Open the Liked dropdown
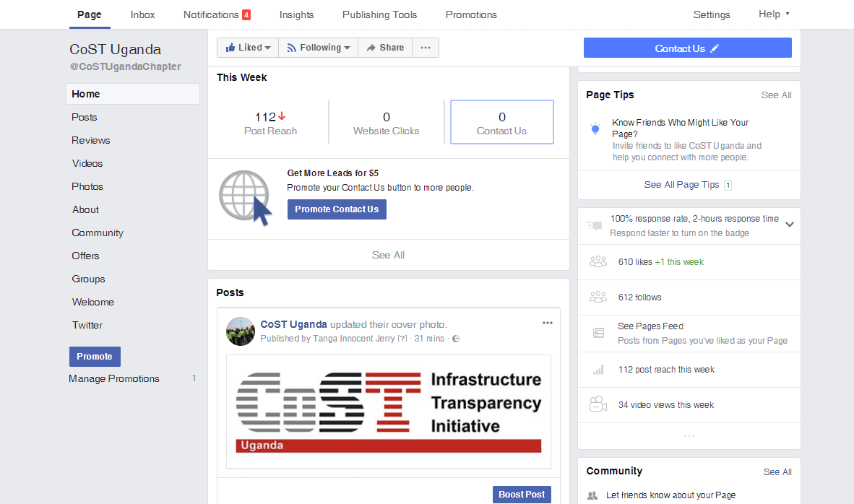854x504 pixels. click(248, 48)
